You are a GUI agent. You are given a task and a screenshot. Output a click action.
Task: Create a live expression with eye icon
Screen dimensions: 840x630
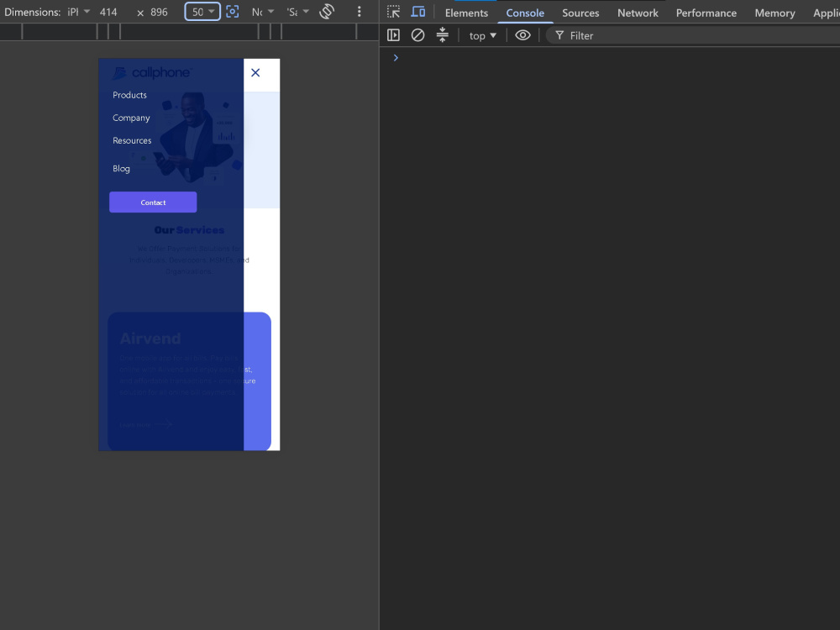click(x=522, y=35)
